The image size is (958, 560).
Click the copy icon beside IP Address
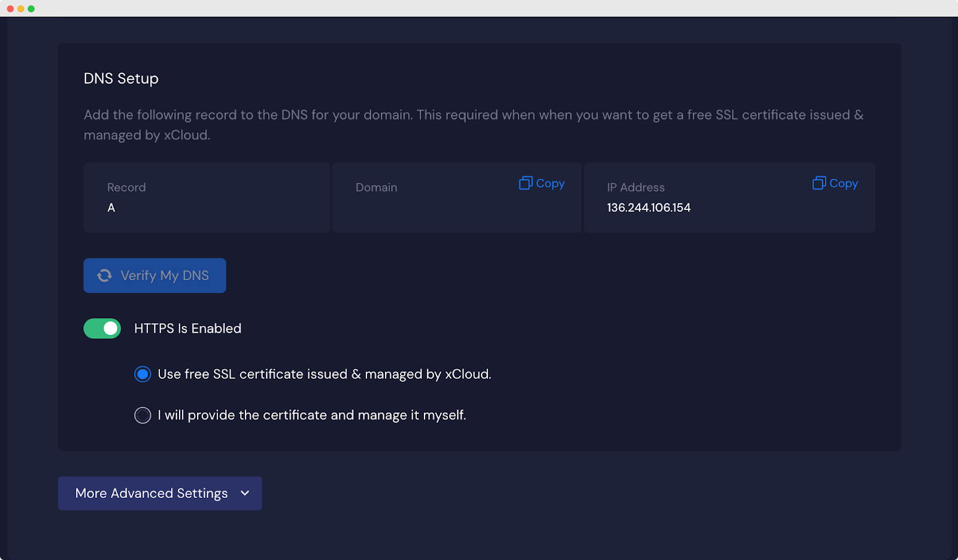[x=818, y=183]
